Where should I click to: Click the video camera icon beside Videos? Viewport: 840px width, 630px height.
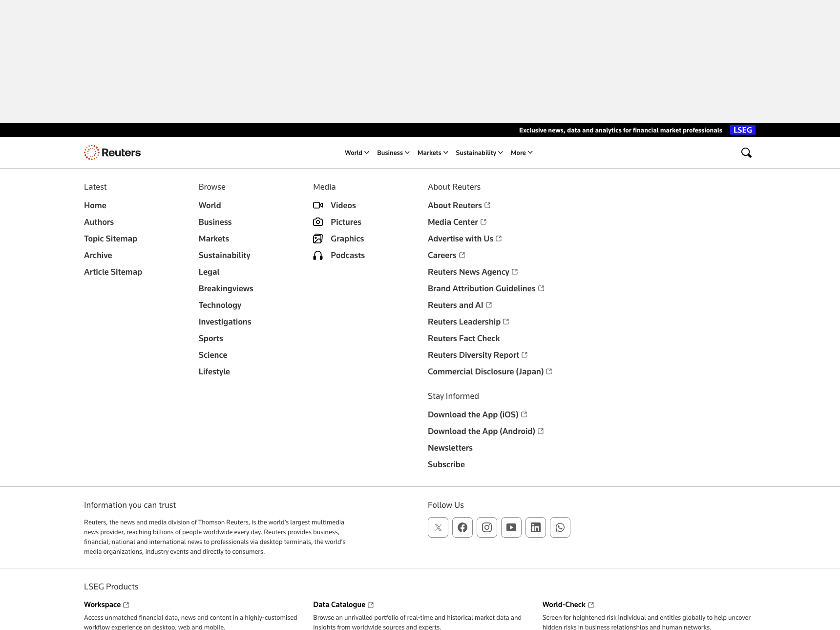pos(318,205)
